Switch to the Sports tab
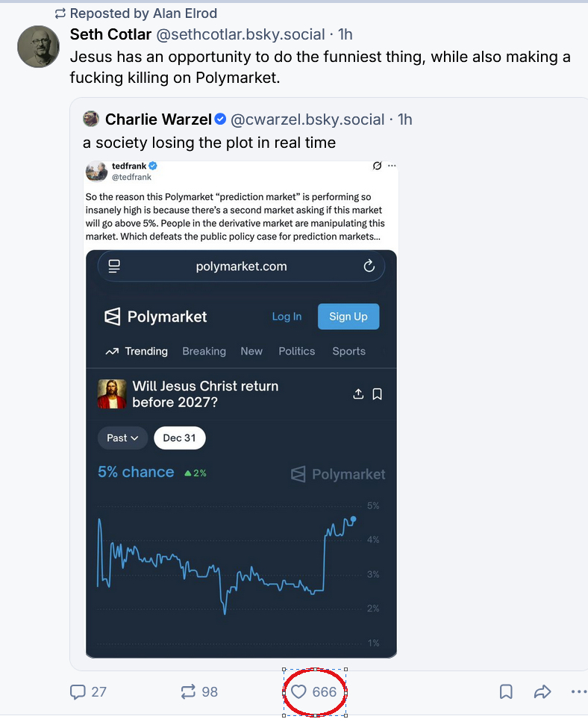The height and width of the screenshot is (722, 588). point(348,351)
